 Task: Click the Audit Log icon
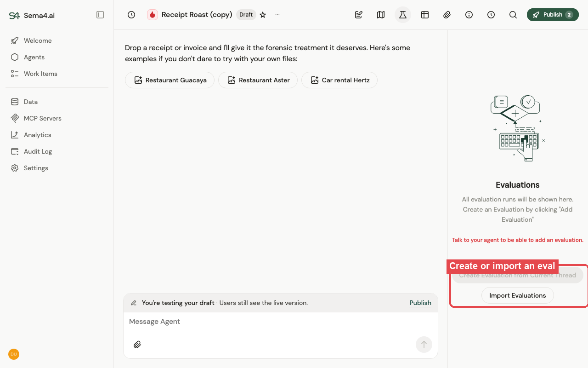coord(15,151)
